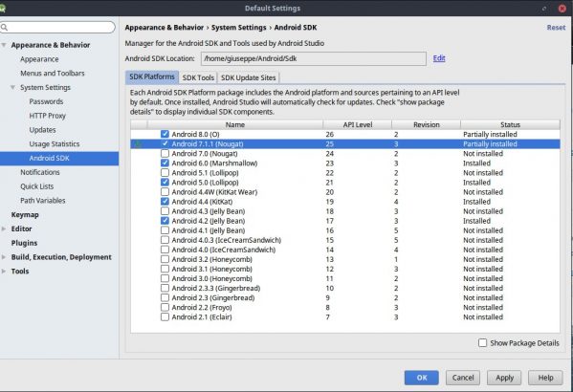Open Passwords settings

46,101
